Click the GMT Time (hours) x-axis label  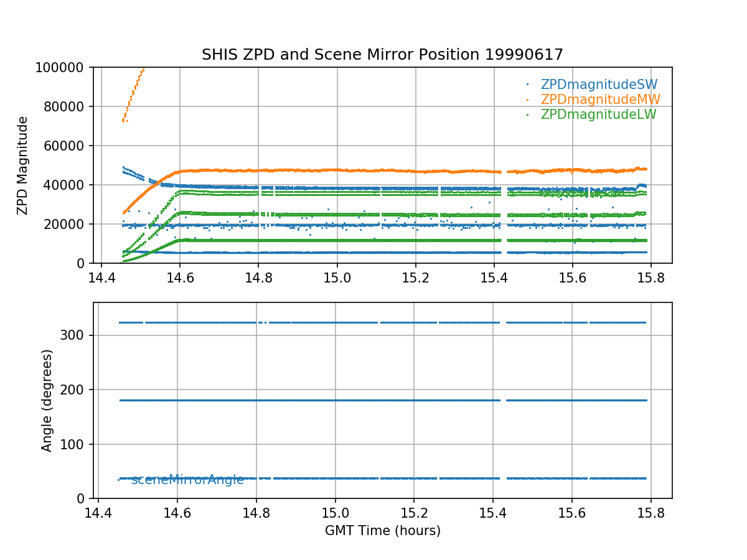pyautogui.click(x=382, y=531)
